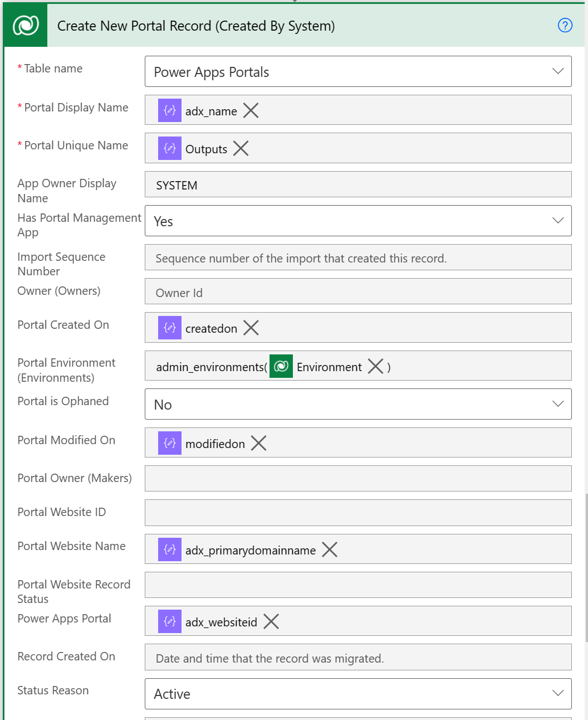Expand the Has Portal Management App dropdown
The width and height of the screenshot is (588, 720).
557,221
